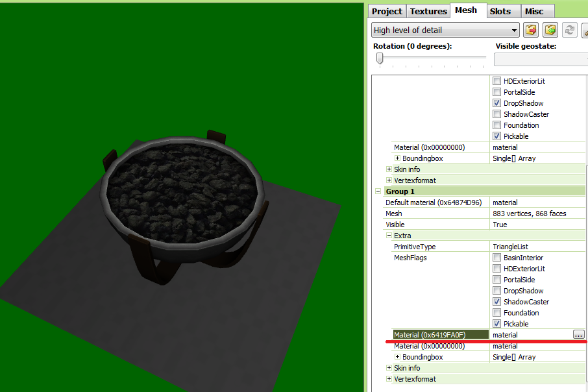The height and width of the screenshot is (392, 588).
Task: Click the export mesh icon with red arrow
Action: click(x=532, y=31)
